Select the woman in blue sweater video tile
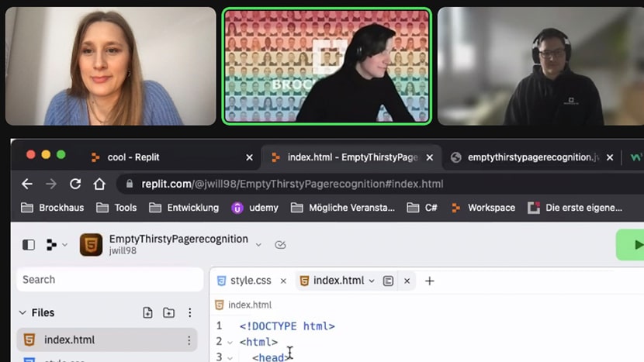Image resolution: width=644 pixels, height=362 pixels. (x=110, y=66)
